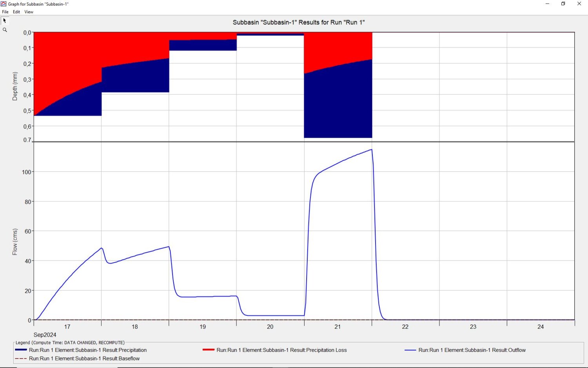Select the Precipitation Loss legend label text
Viewport: 588px width, 368px height.
pos(281,350)
